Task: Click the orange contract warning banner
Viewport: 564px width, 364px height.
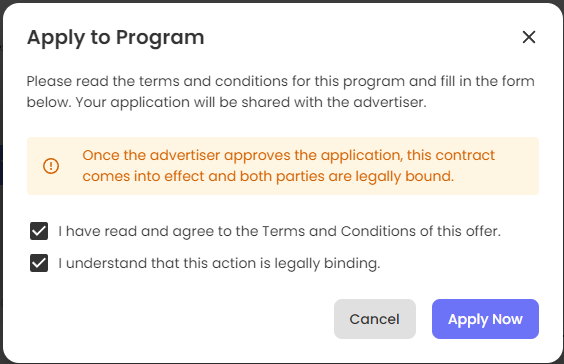Action: tap(283, 166)
